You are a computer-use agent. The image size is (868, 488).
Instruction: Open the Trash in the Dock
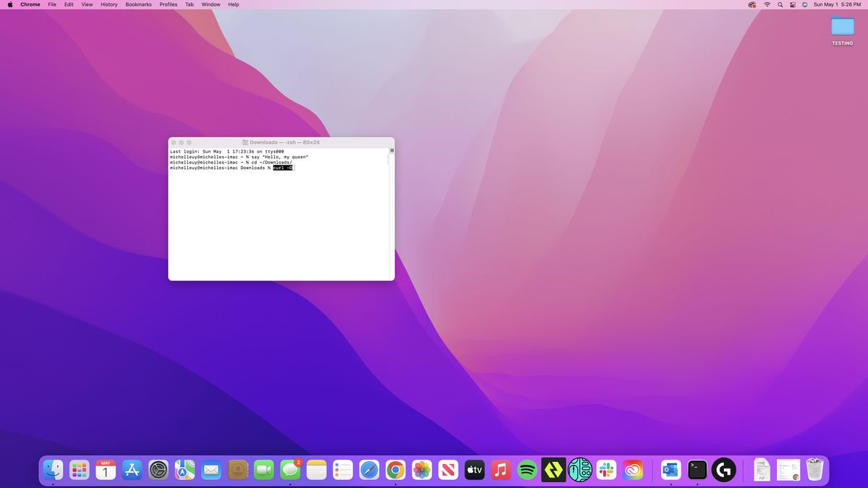(x=815, y=469)
